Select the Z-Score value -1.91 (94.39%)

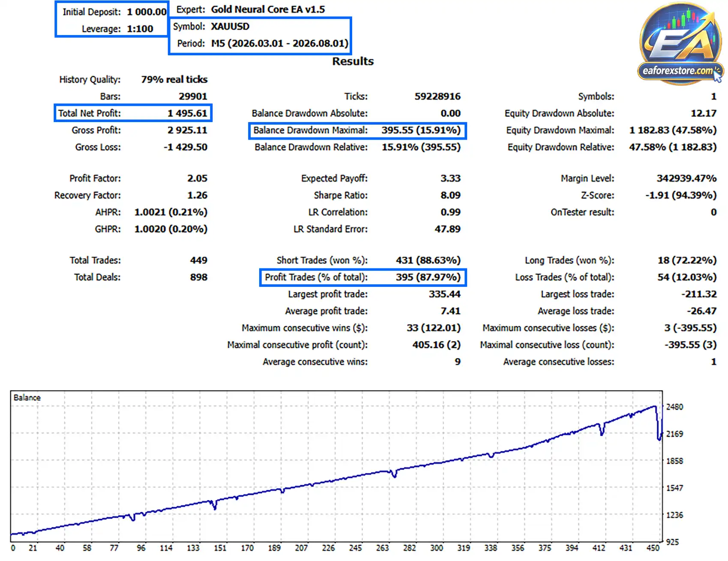pyautogui.click(x=681, y=195)
